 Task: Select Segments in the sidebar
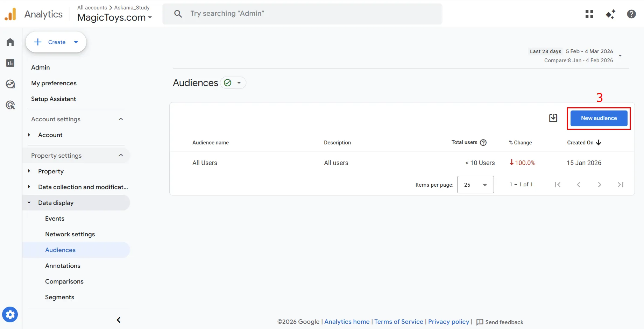coord(59,297)
